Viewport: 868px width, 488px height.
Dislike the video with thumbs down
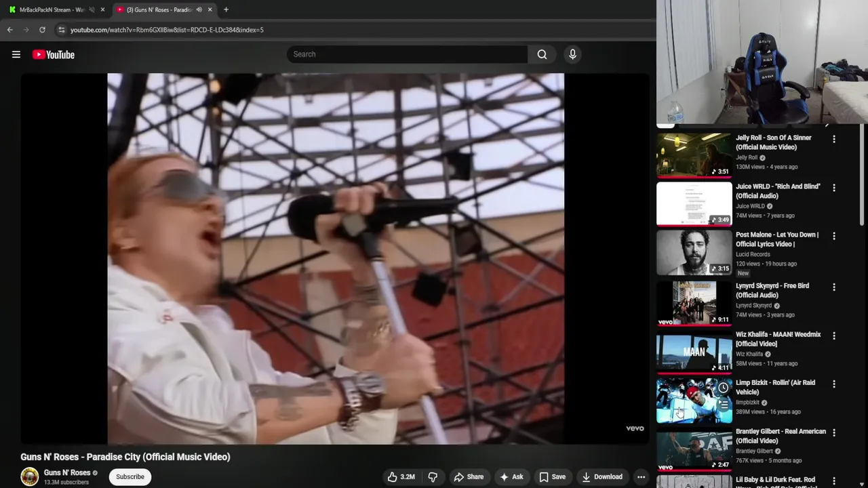pyautogui.click(x=433, y=476)
